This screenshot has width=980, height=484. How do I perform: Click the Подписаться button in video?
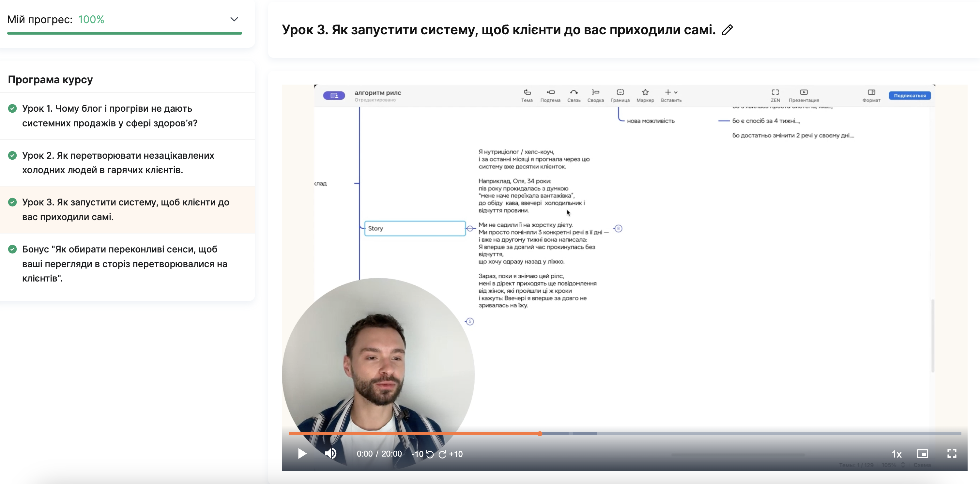point(910,96)
